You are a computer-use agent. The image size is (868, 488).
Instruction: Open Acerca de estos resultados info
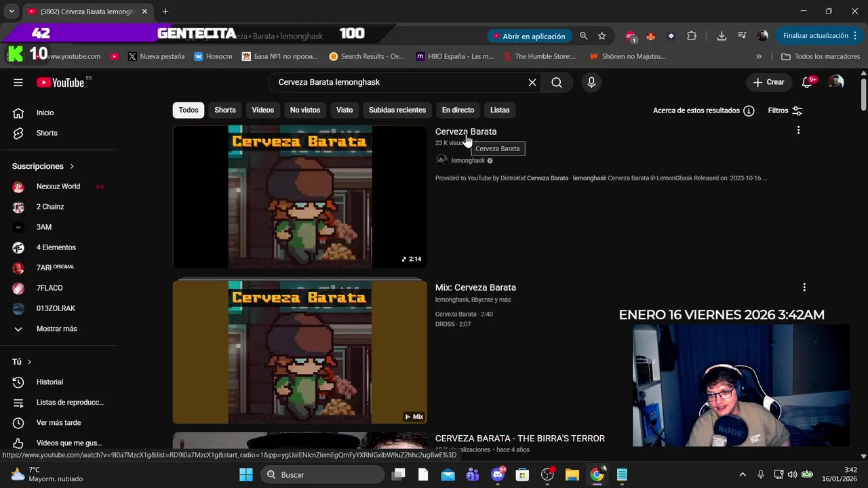tap(703, 110)
